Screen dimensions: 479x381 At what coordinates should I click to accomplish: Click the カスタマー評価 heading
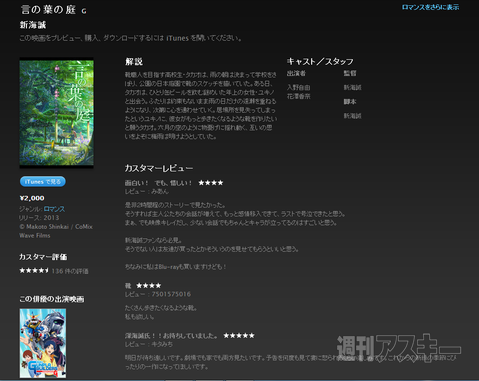pos(43,257)
